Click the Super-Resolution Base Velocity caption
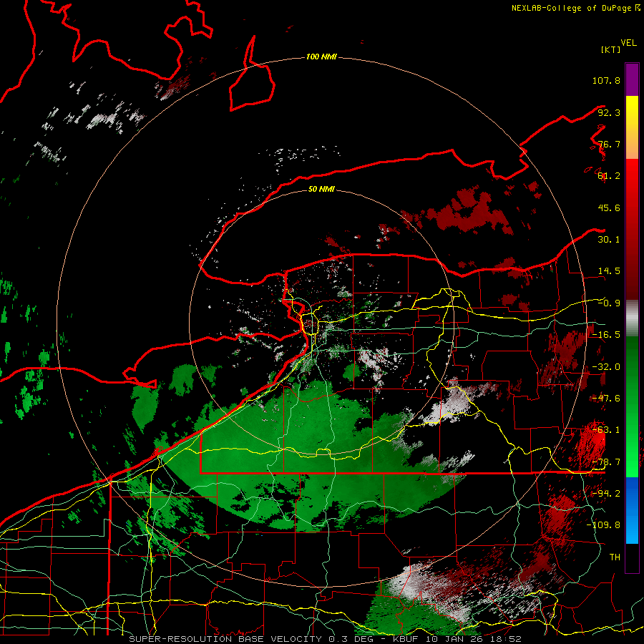 (x=325, y=639)
